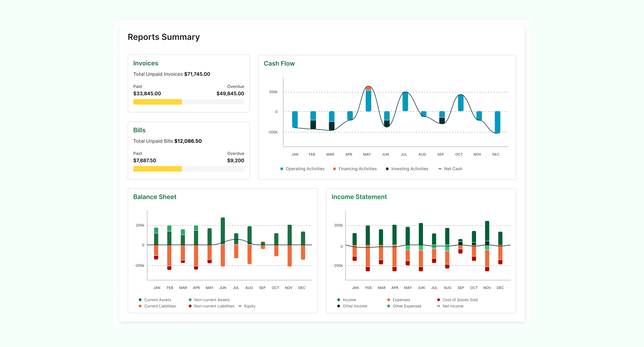
Task: Toggle Other Income legend dot
Action: 339,306
